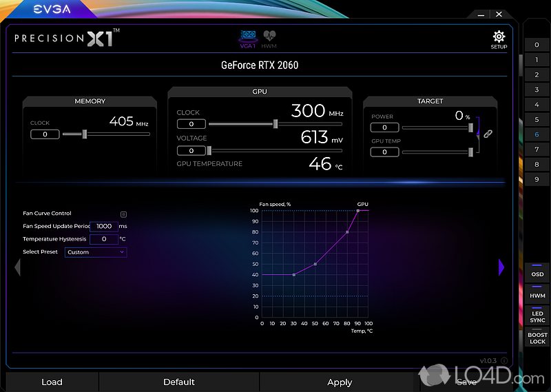
Task: Toggle the OSD switch
Action: point(537,271)
